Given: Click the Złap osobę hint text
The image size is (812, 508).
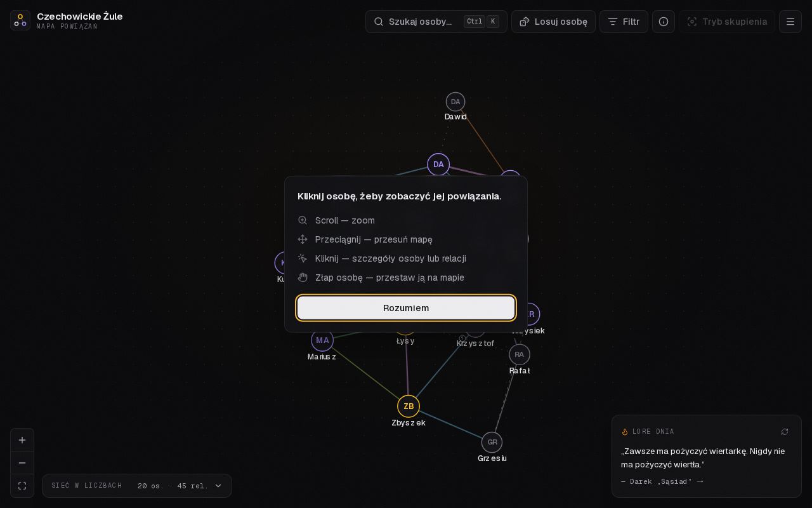Looking at the screenshot, I should (390, 277).
